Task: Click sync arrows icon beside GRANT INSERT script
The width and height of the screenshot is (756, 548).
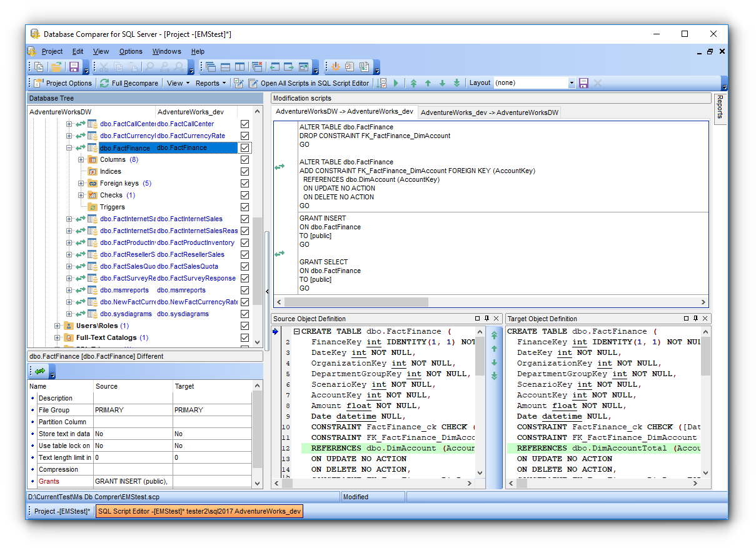Action: pos(280,254)
